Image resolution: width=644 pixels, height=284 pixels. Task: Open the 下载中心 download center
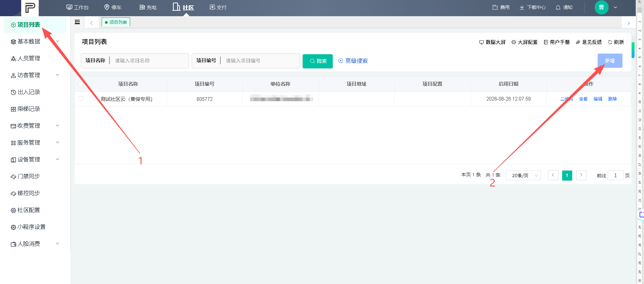(x=532, y=7)
